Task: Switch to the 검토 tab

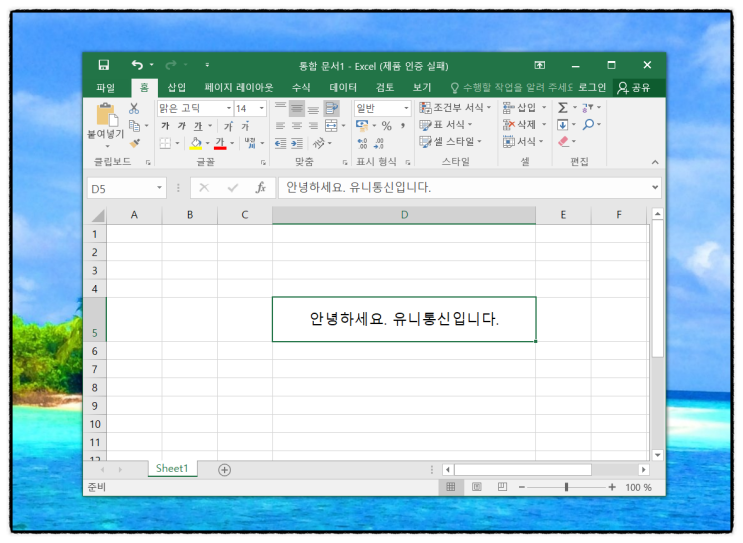Action: (x=385, y=88)
